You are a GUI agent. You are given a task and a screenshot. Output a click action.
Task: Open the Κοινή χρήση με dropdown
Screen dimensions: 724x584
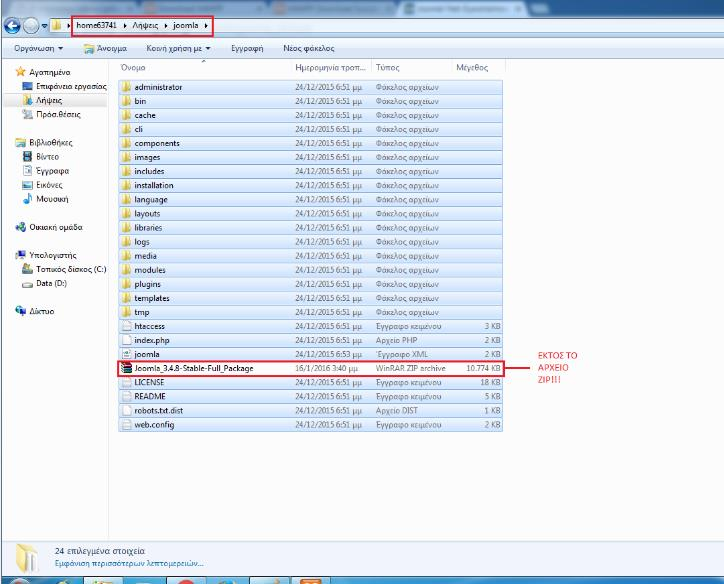(178, 48)
